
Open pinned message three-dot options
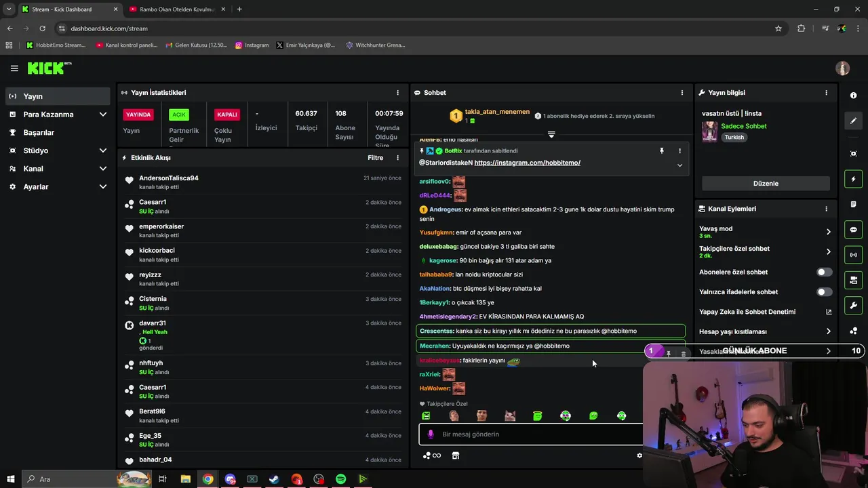679,151
